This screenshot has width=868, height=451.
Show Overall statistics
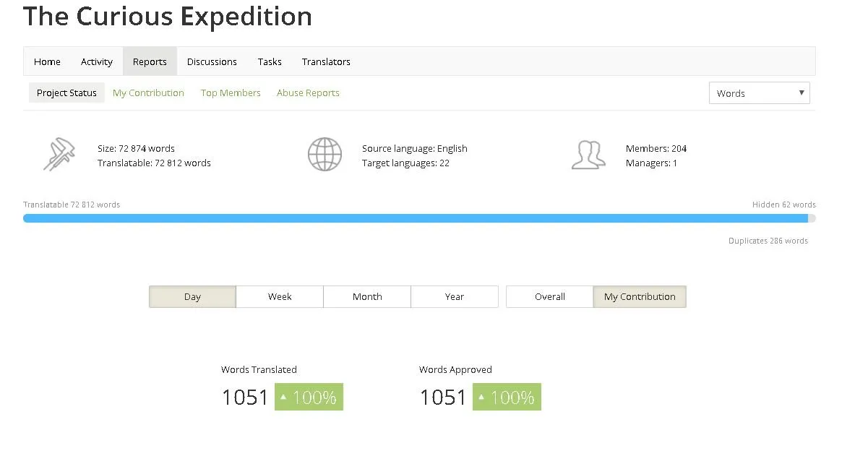[x=549, y=296]
